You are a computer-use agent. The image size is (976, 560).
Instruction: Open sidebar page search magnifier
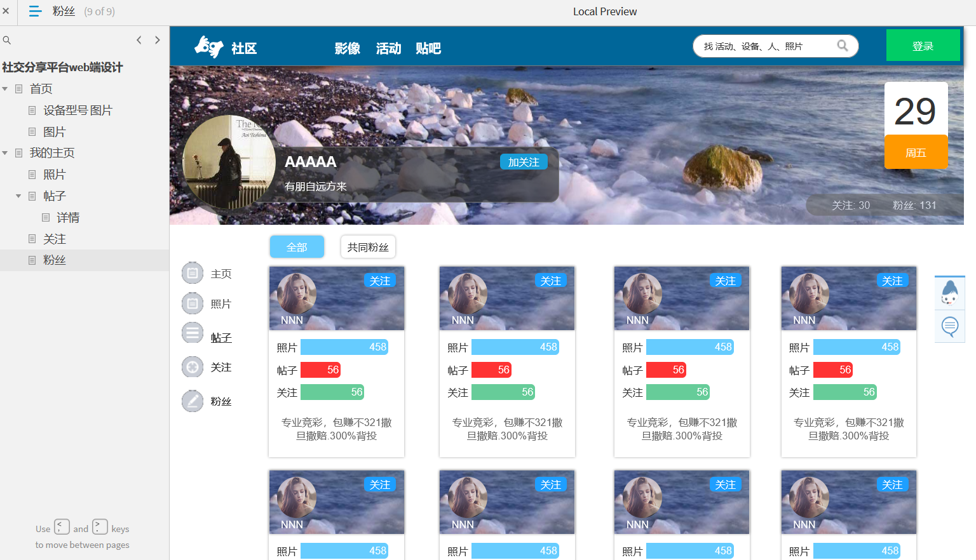[7, 40]
